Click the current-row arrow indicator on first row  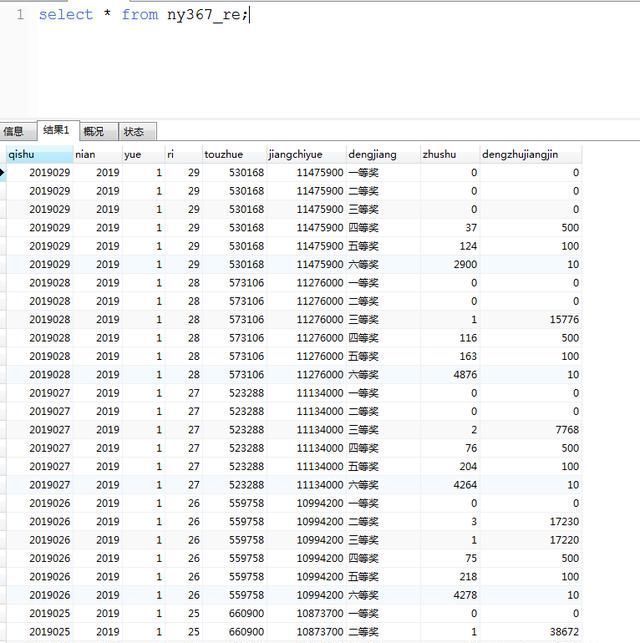[x=4, y=173]
